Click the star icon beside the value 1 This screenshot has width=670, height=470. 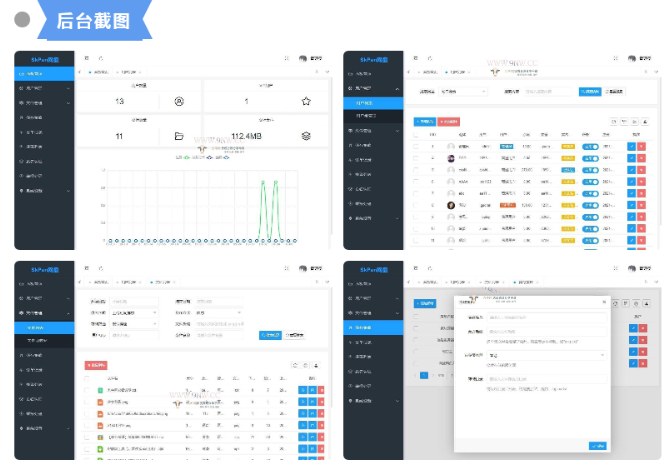coord(306,102)
